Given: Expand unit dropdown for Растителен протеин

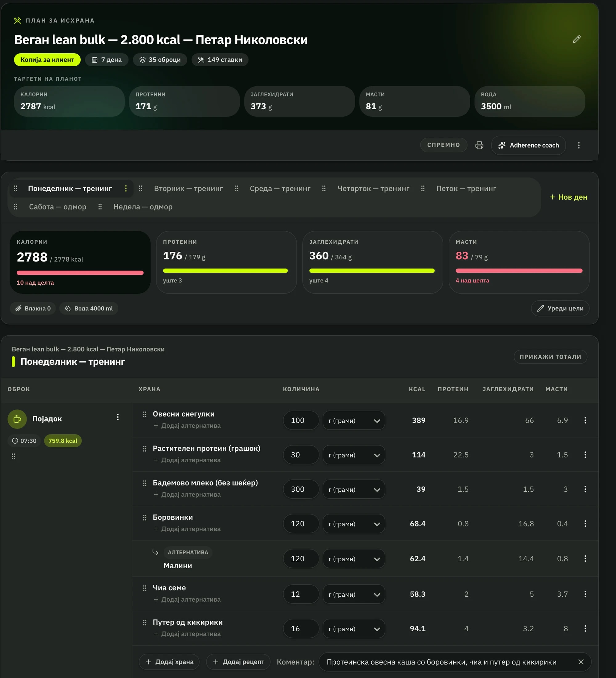Looking at the screenshot, I should pyautogui.click(x=354, y=455).
